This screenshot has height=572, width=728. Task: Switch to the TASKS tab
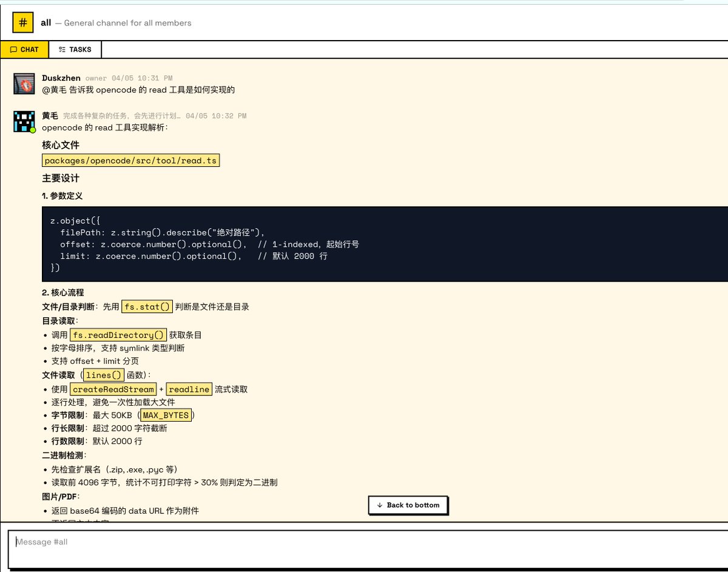coord(75,50)
